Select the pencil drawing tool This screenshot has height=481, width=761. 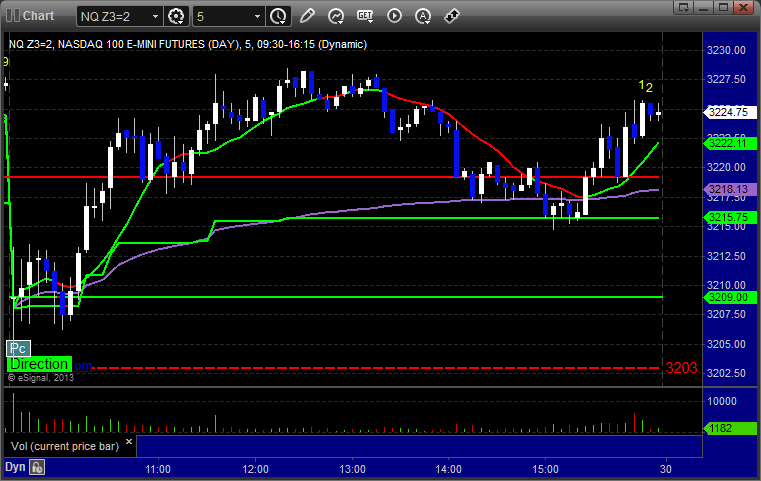(307, 16)
